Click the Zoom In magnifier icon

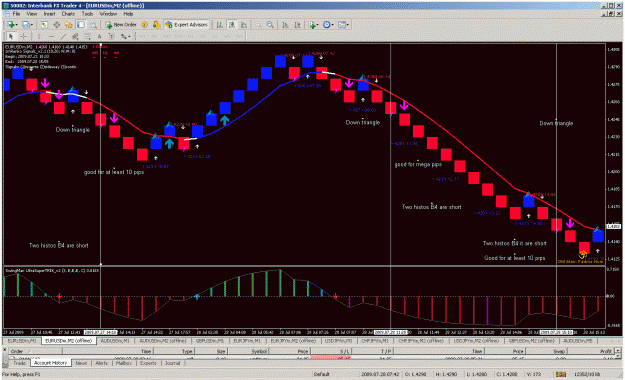point(258,25)
